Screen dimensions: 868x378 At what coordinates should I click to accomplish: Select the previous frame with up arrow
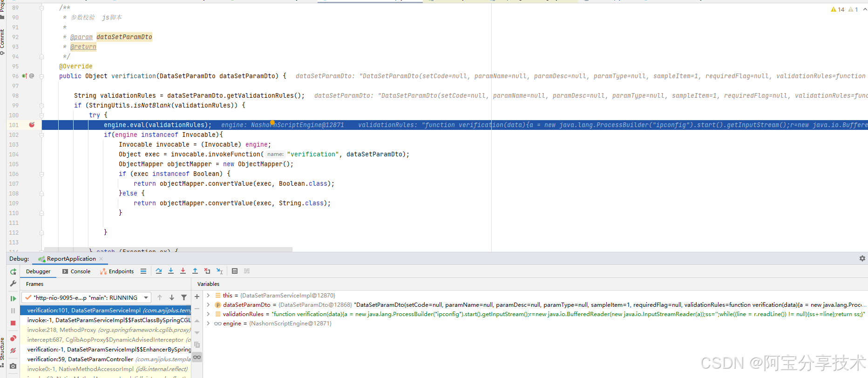coord(160,297)
